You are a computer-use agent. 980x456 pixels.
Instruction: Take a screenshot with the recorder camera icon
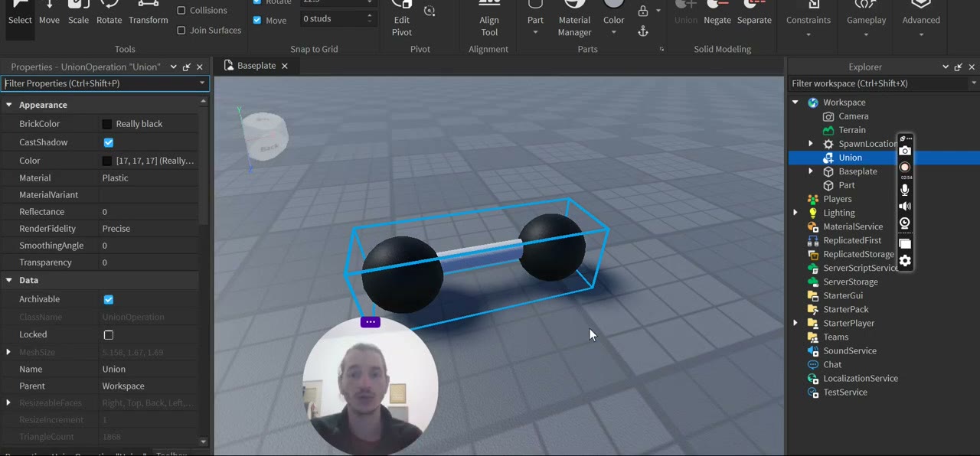click(905, 151)
